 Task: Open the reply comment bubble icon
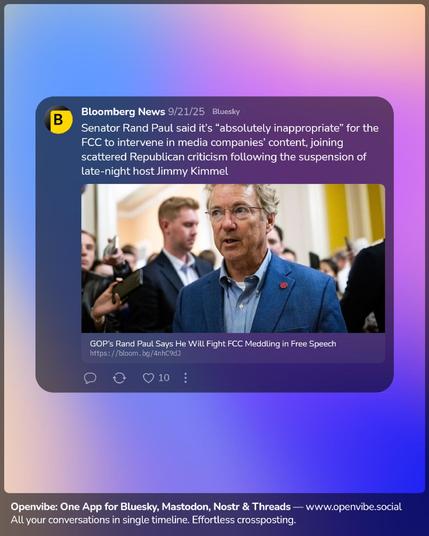click(90, 378)
